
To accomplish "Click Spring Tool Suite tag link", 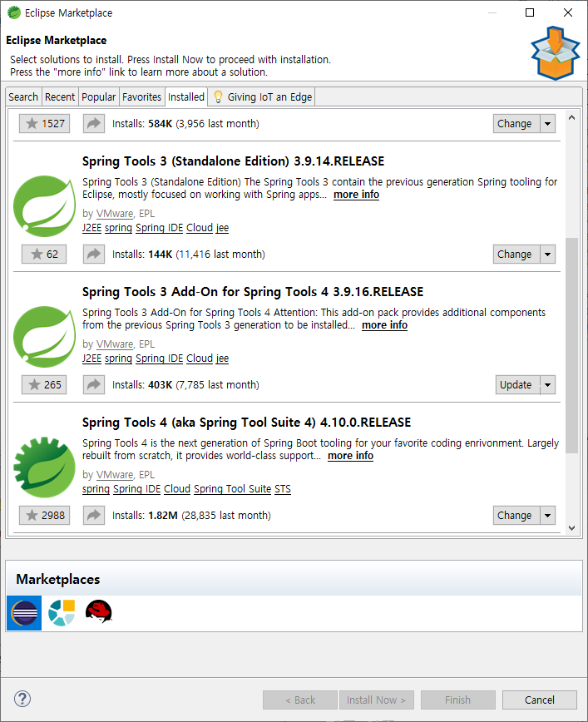I will click(x=232, y=489).
